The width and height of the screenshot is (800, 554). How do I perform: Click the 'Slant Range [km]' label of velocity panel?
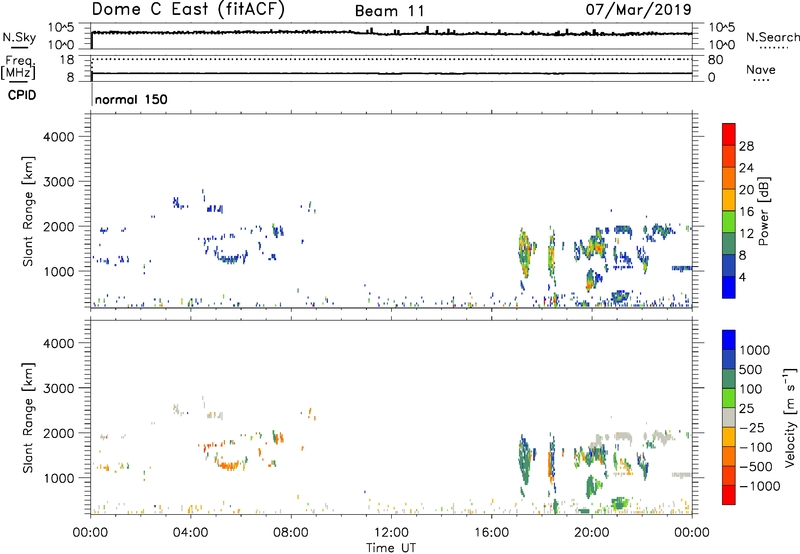tap(28, 418)
